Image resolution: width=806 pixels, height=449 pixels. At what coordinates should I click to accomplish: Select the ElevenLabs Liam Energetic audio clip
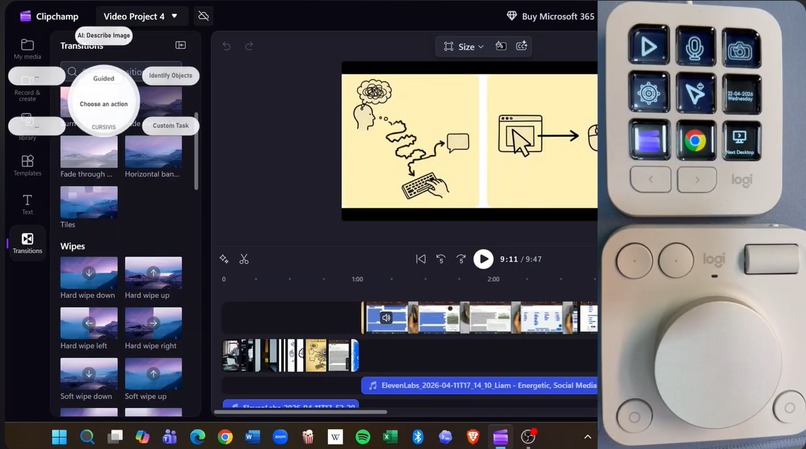point(479,385)
